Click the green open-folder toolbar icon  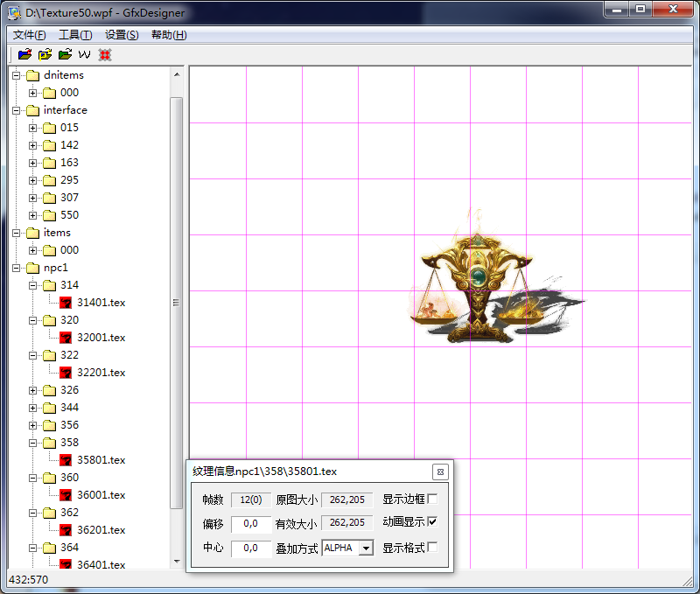(x=65, y=54)
